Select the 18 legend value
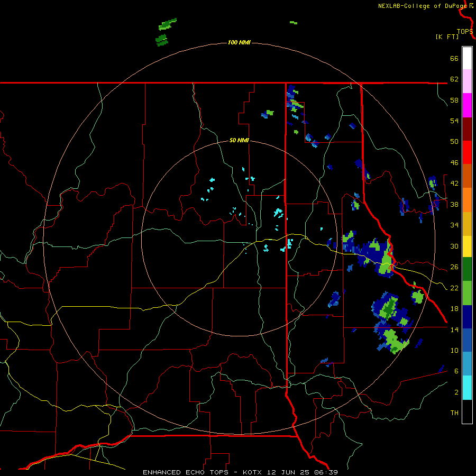The image size is (476, 476). (x=454, y=309)
